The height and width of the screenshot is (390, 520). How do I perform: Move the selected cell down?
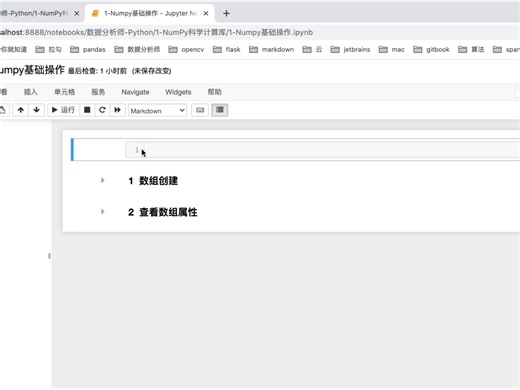coord(36,110)
